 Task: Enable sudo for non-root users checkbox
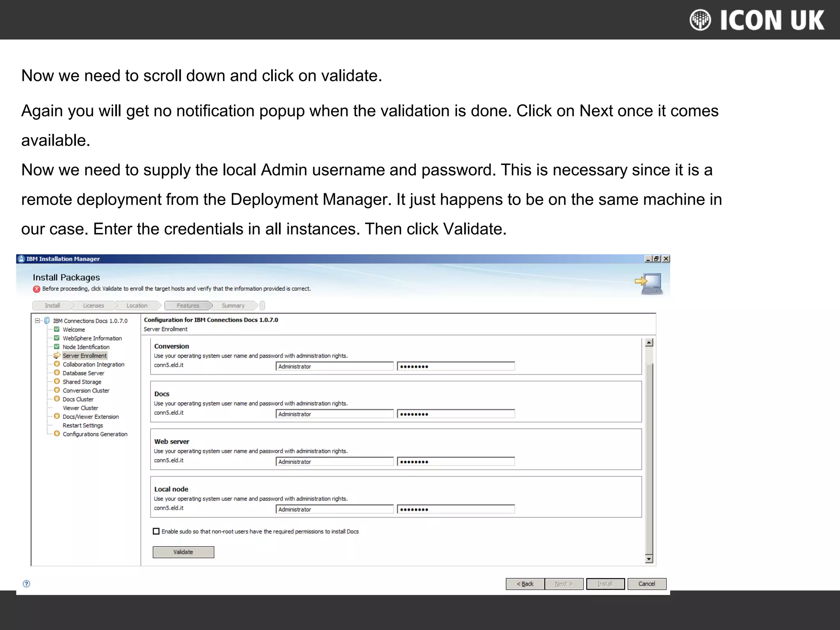pos(156,532)
